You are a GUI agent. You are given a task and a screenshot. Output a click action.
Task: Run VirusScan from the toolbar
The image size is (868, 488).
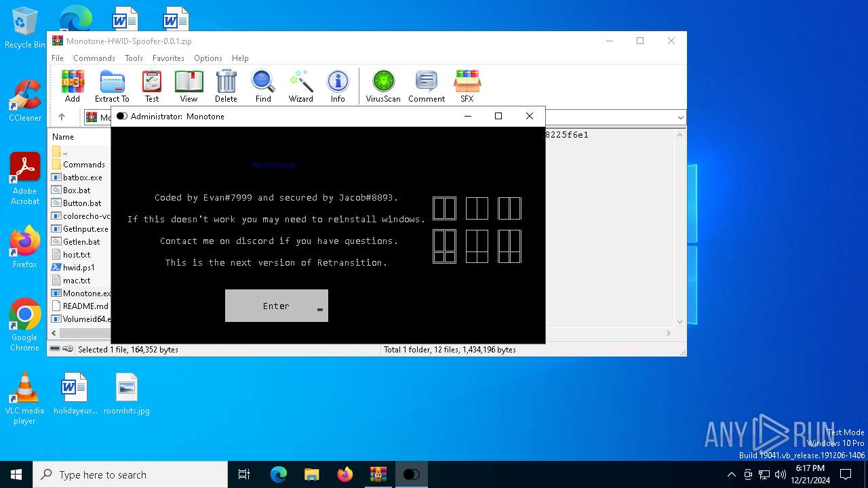coord(383,86)
